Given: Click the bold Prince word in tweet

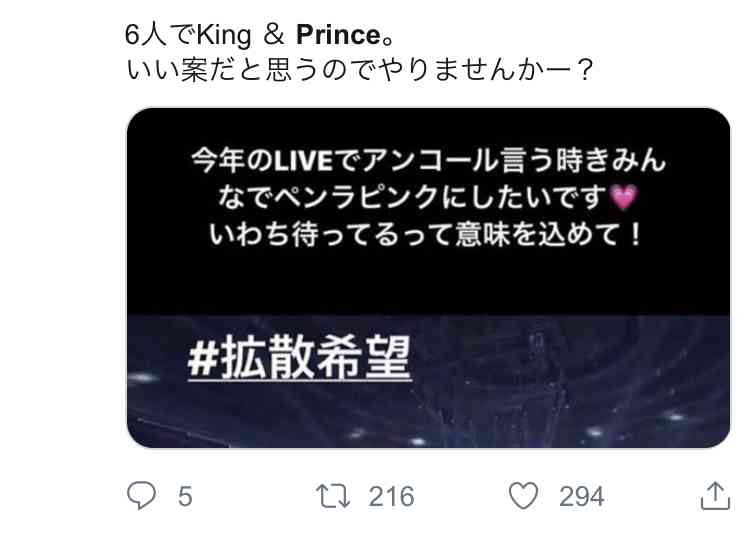Looking at the screenshot, I should pyautogui.click(x=339, y=35).
